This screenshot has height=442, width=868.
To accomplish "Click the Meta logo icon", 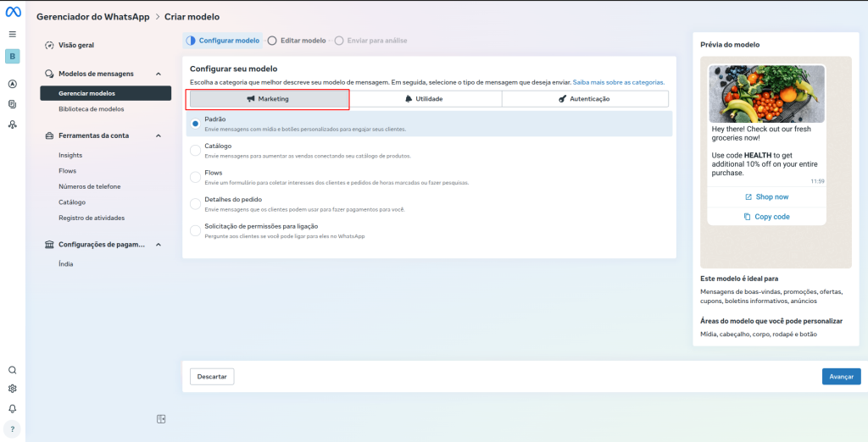I will click(13, 14).
